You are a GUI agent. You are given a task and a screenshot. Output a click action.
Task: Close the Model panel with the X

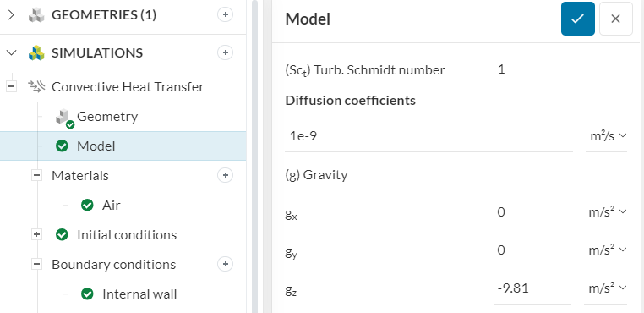615,19
